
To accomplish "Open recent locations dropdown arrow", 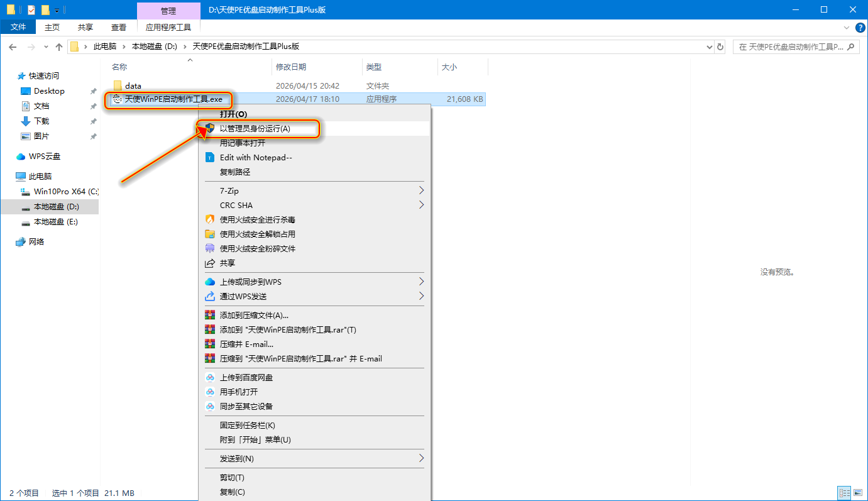I will [47, 47].
